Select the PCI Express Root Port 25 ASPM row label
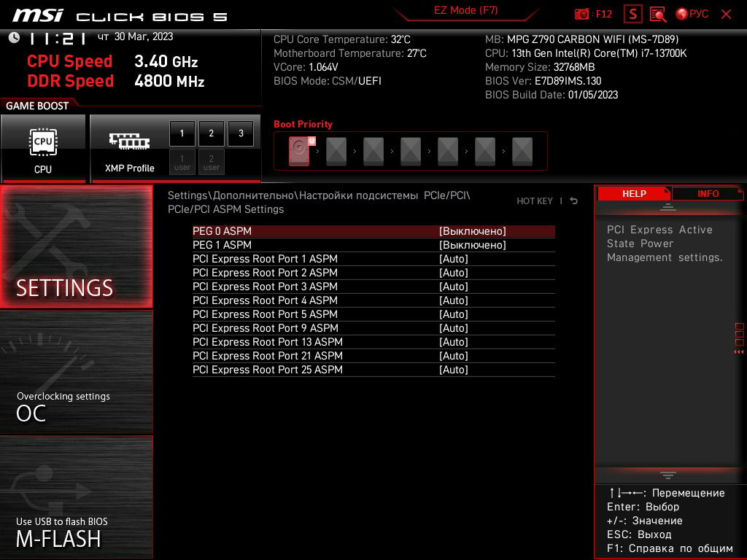747x560 pixels. 267,370
